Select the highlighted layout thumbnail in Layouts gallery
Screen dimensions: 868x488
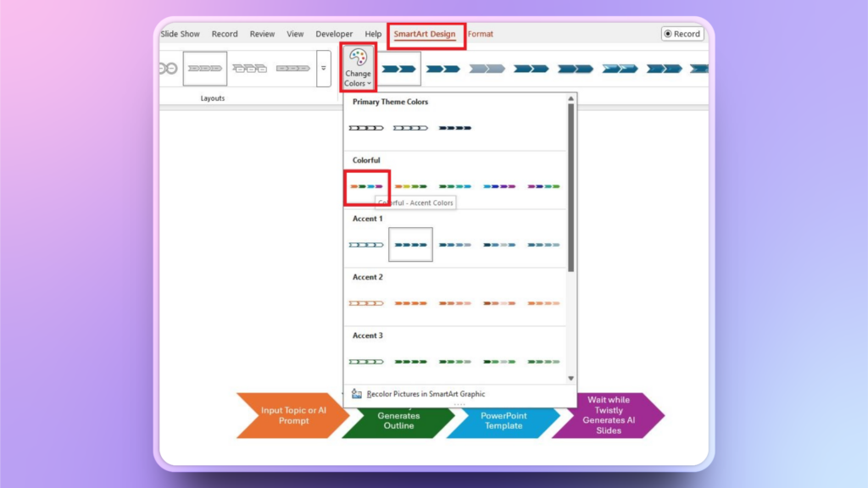point(205,69)
